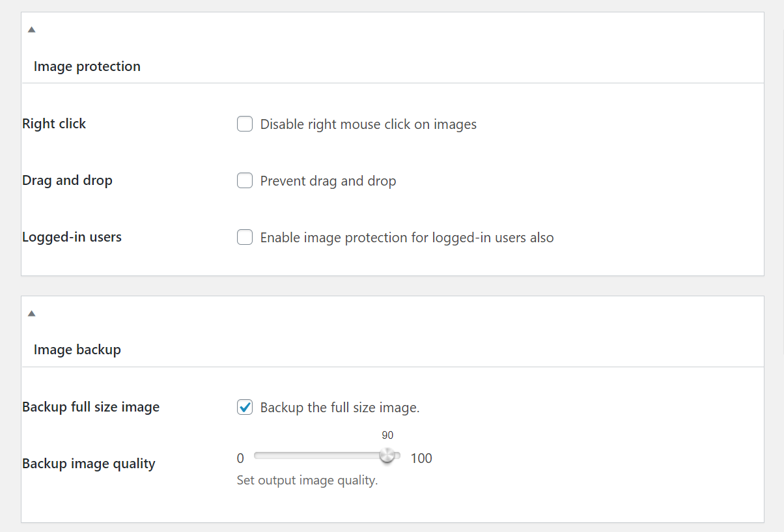Enable disable right mouse click checkbox

click(245, 124)
